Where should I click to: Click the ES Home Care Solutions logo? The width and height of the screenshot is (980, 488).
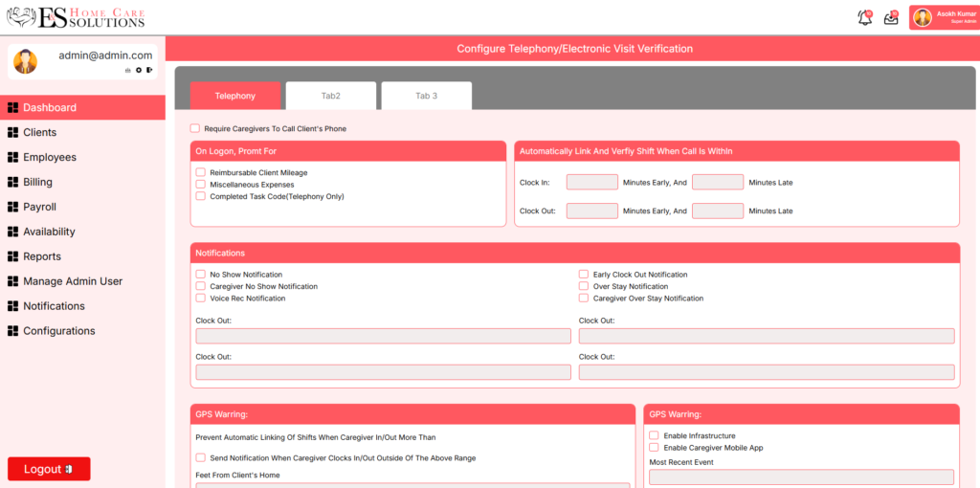pyautogui.click(x=77, y=17)
